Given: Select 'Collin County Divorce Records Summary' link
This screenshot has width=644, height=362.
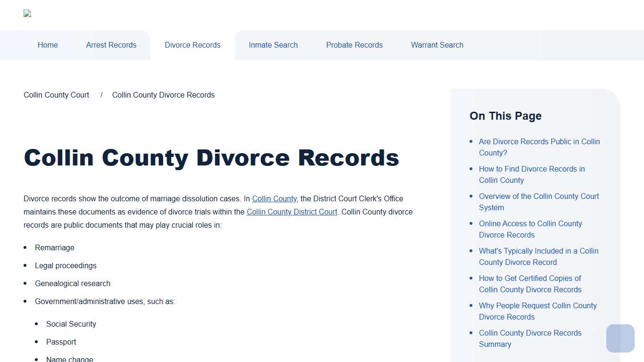Looking at the screenshot, I should click(530, 338).
